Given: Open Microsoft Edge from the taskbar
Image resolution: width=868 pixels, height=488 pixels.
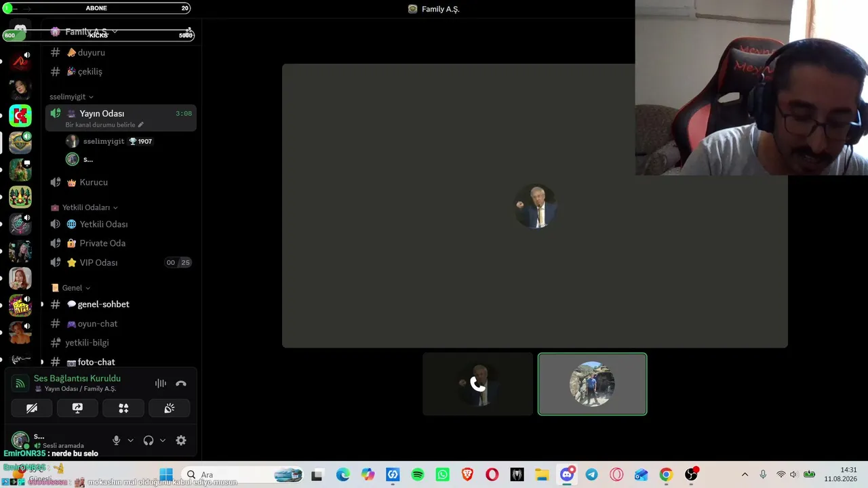Looking at the screenshot, I should pos(343,475).
